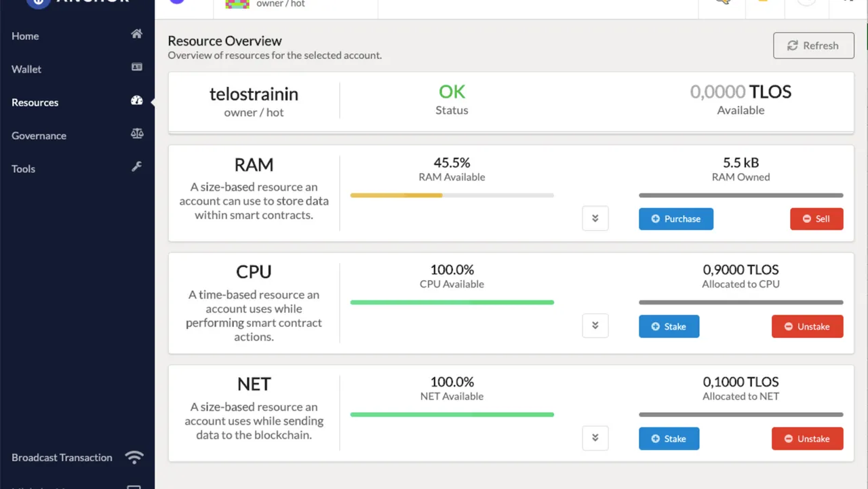The height and width of the screenshot is (489, 868).
Task: Click the account avatar in top bar
Action: tap(237, 3)
